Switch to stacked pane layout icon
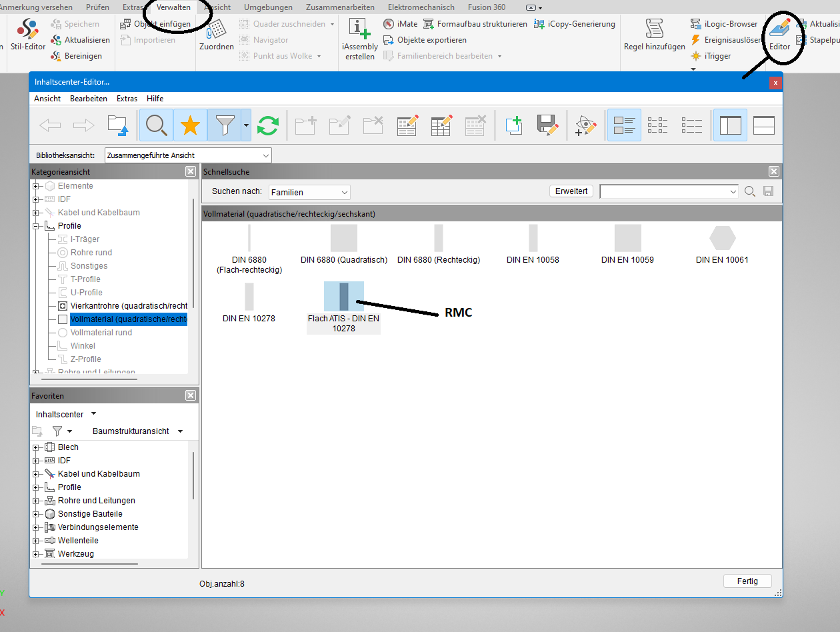This screenshot has width=840, height=632. pyautogui.click(x=764, y=125)
